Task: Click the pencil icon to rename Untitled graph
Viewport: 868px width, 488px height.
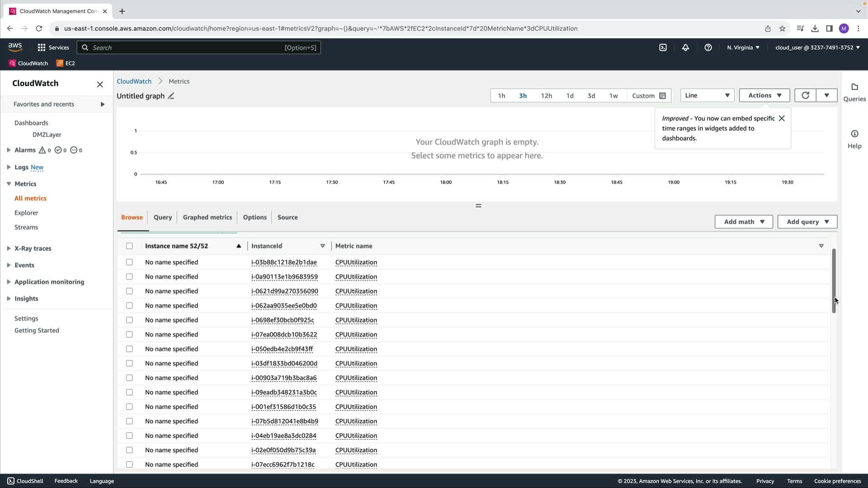Action: tap(171, 96)
